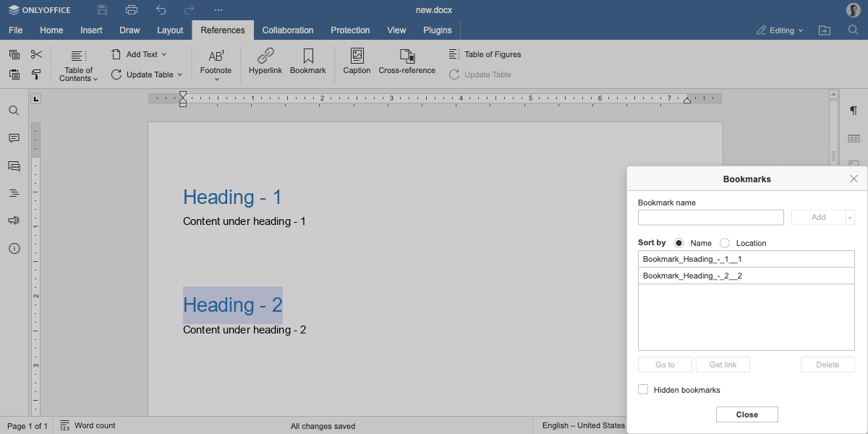Click the Add bookmark button
This screenshot has width=868, height=434.
pyautogui.click(x=818, y=217)
